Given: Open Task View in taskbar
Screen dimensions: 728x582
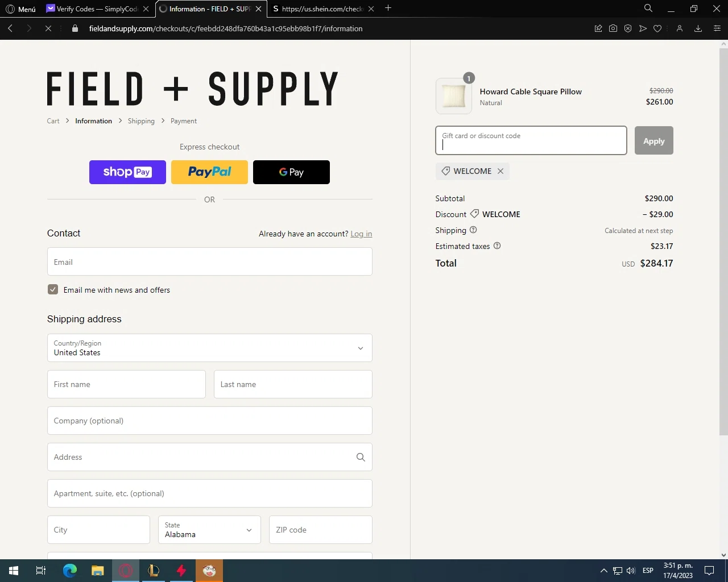Looking at the screenshot, I should point(41,571).
